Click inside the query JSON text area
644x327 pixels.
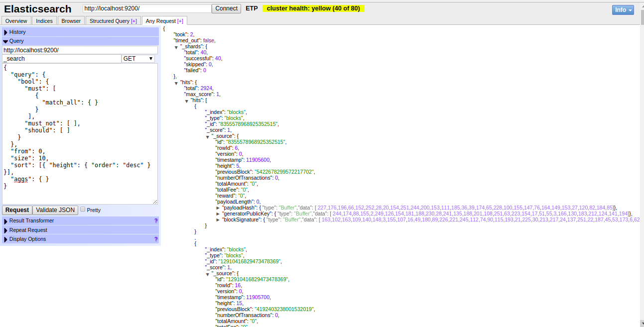(x=80, y=133)
